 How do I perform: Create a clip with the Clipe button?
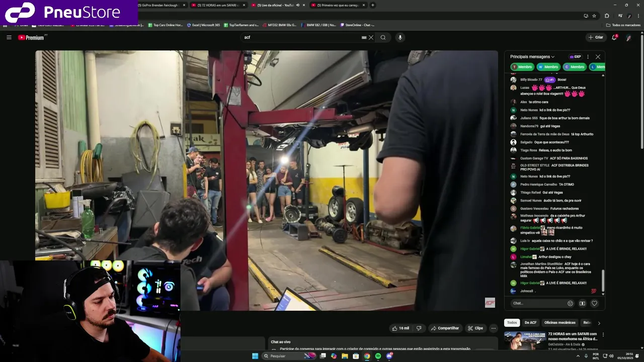pyautogui.click(x=475, y=328)
